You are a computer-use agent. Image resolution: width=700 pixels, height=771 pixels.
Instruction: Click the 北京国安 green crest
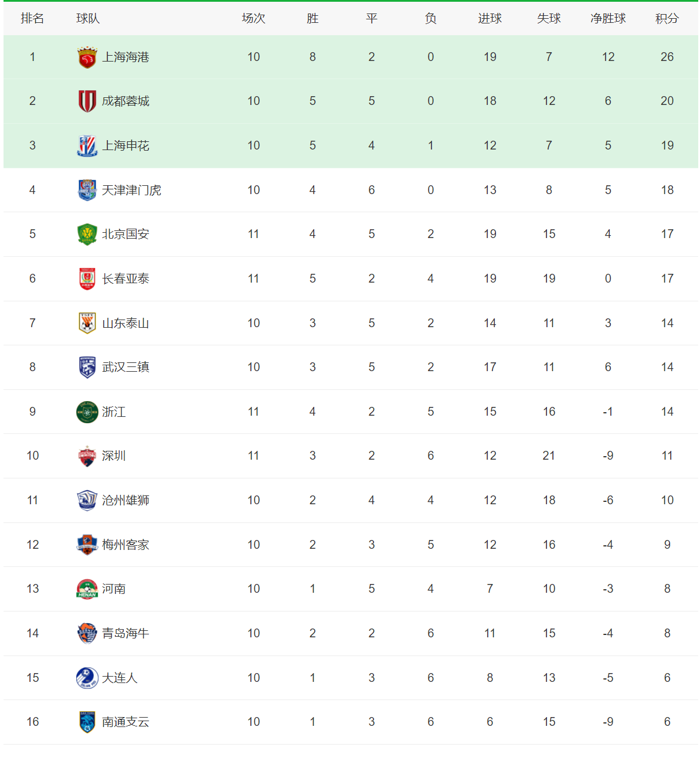(x=87, y=234)
